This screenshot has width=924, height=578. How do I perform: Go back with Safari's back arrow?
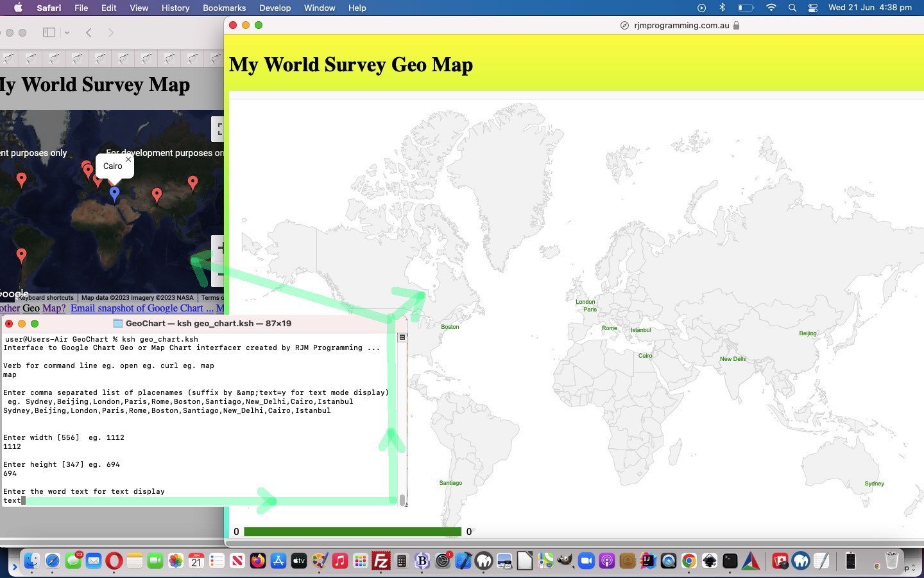89,33
